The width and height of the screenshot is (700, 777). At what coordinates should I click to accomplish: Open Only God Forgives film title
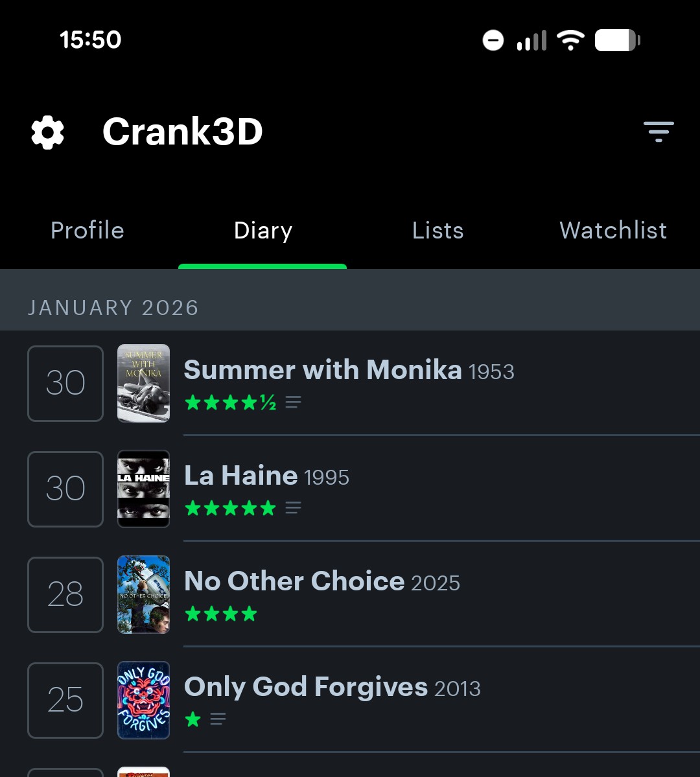pyautogui.click(x=306, y=687)
